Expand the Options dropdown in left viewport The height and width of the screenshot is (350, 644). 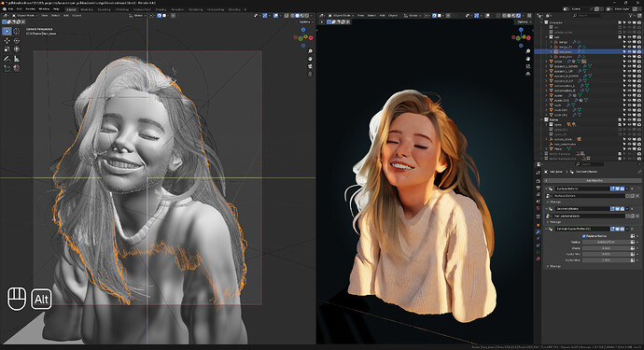point(305,21)
